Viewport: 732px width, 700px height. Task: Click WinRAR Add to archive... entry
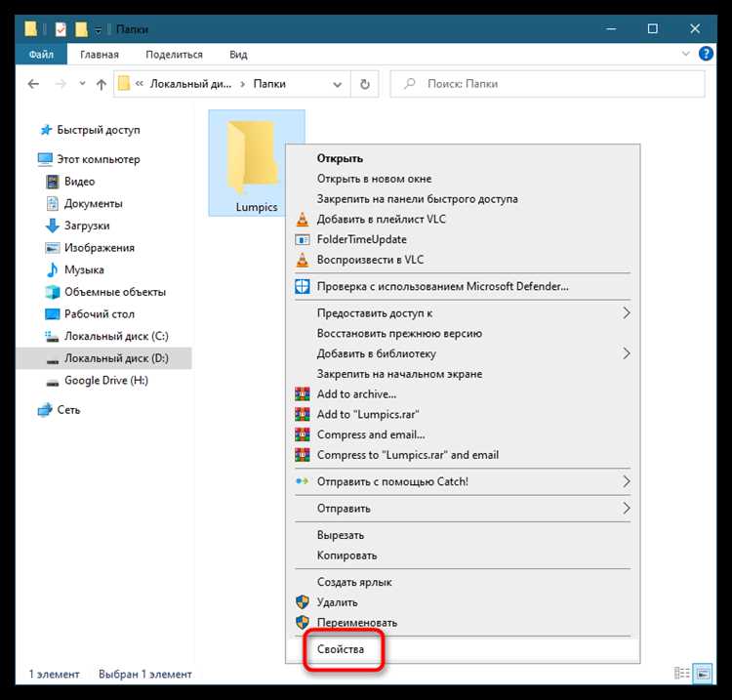463,394
